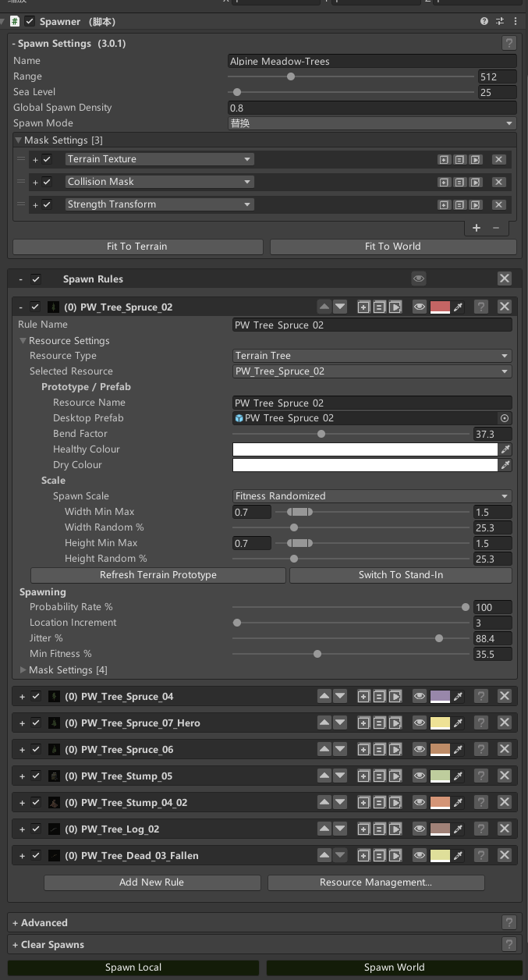Image resolution: width=528 pixels, height=980 pixels.
Task: Open the Selected Resource dropdown
Action: tap(373, 371)
